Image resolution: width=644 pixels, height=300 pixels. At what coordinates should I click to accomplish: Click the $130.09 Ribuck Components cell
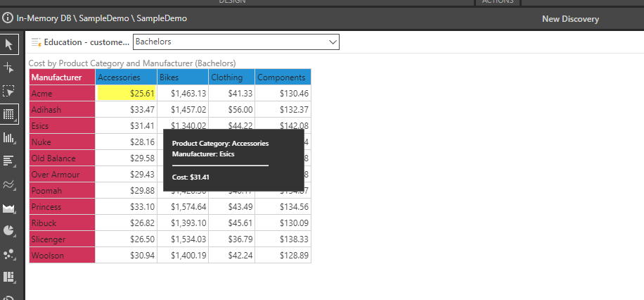(283, 223)
